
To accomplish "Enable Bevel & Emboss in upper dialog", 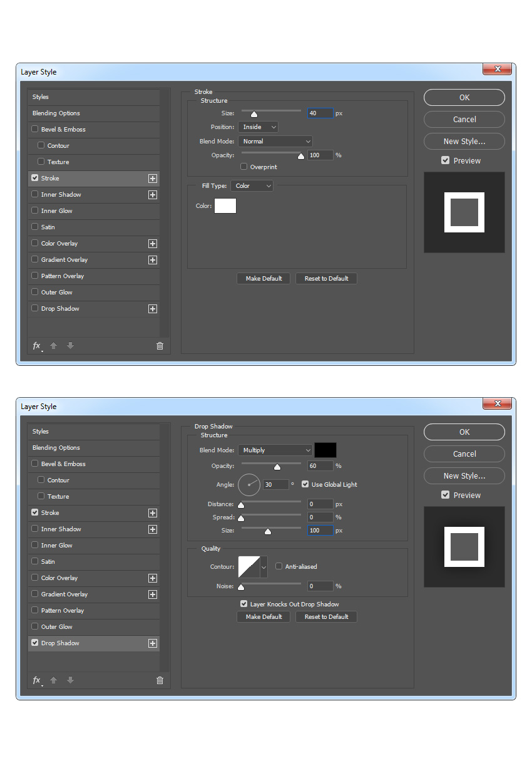I will click(34, 130).
